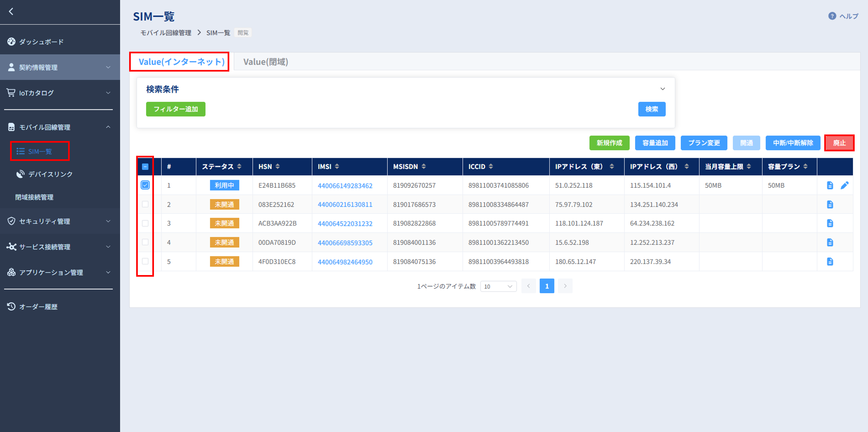Open the Device Link sidebar item
Image resolution: width=868 pixels, height=432 pixels.
50,174
